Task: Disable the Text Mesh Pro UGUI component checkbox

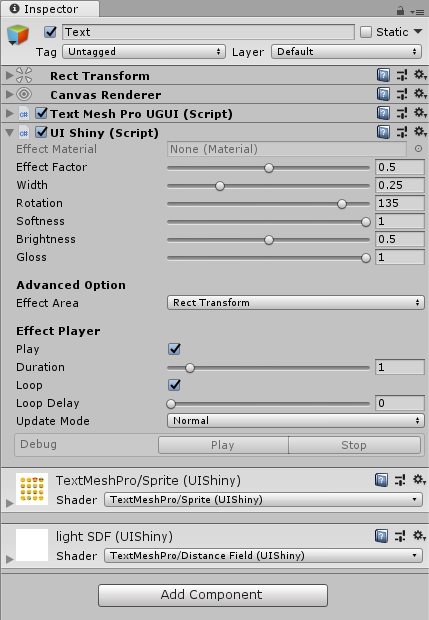Action: (x=41, y=113)
